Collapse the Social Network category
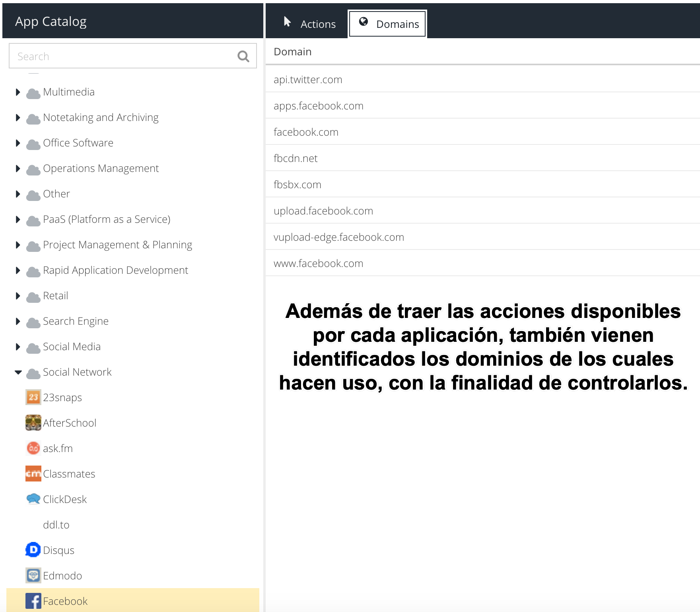The height and width of the screenshot is (612, 700). [x=18, y=372]
